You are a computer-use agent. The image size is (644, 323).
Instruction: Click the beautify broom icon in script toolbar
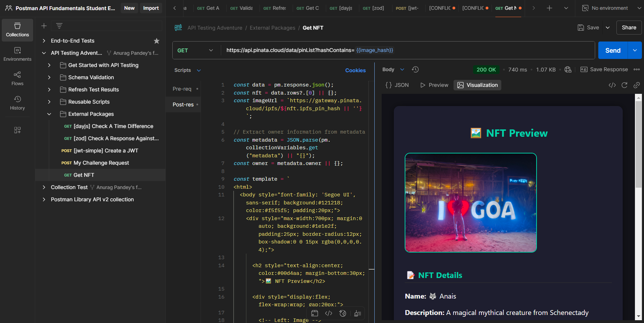pos(358,313)
